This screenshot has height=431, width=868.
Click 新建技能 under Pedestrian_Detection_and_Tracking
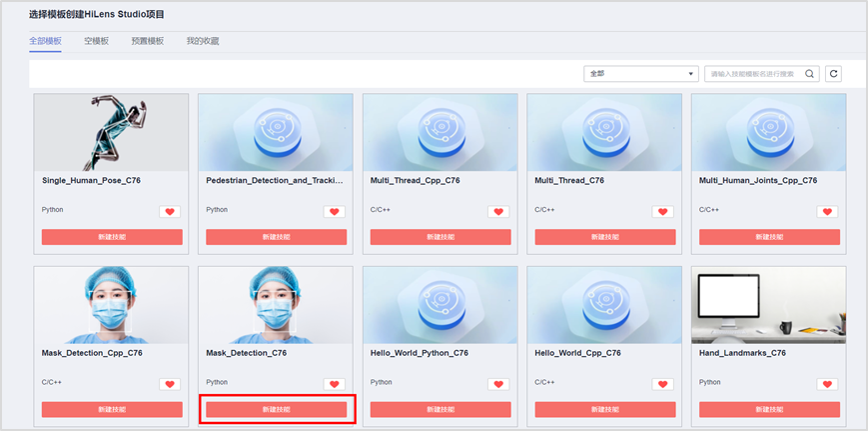(x=277, y=237)
